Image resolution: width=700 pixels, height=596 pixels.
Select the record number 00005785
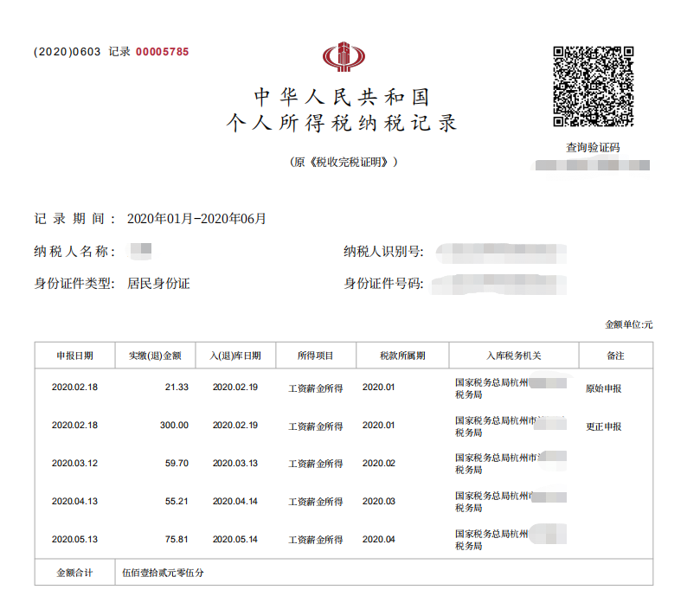[x=162, y=52]
